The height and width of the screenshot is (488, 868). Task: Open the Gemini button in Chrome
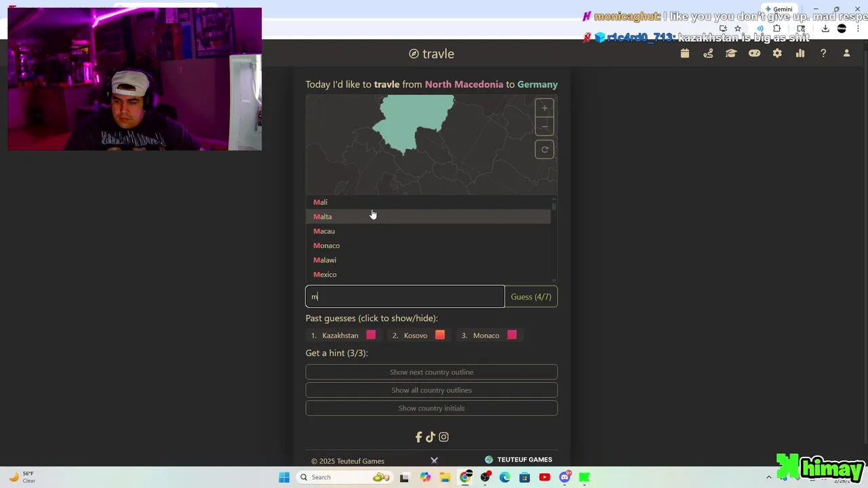click(778, 9)
